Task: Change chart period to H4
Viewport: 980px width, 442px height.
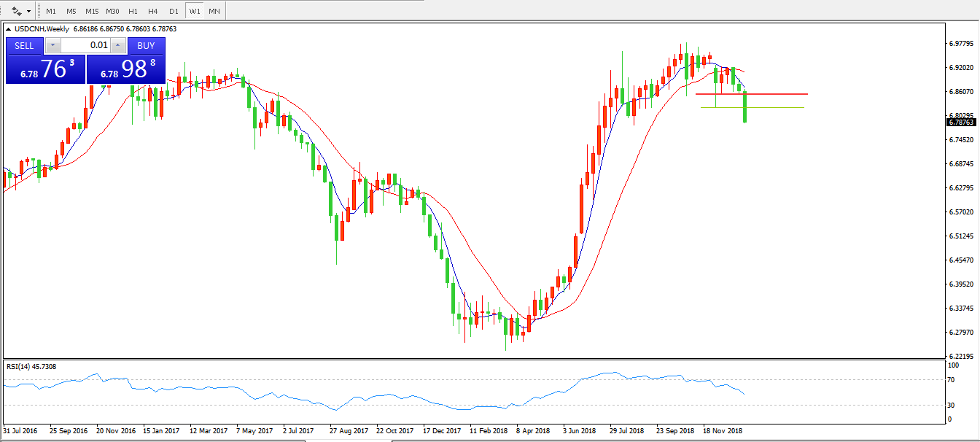Action: [x=152, y=12]
